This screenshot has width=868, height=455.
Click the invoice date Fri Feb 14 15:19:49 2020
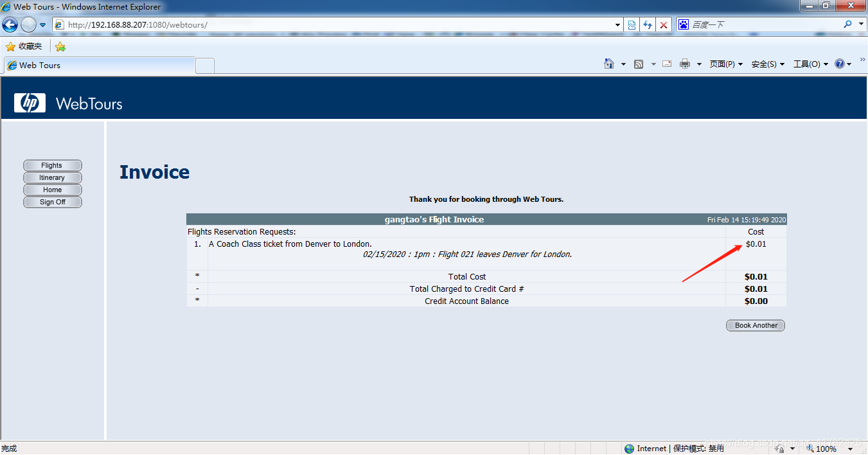pos(747,220)
